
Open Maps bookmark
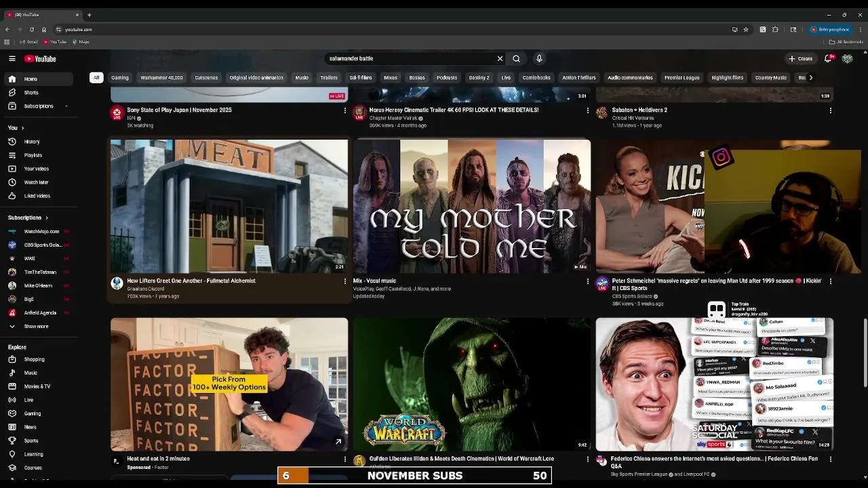tap(81, 42)
